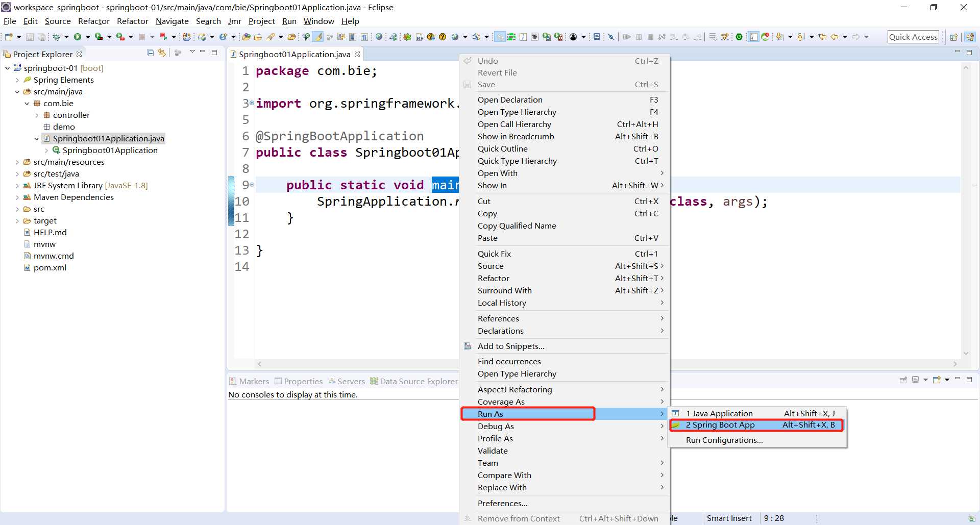Toggle Show Whitespace Characters button
980x525 pixels.
[x=364, y=37]
